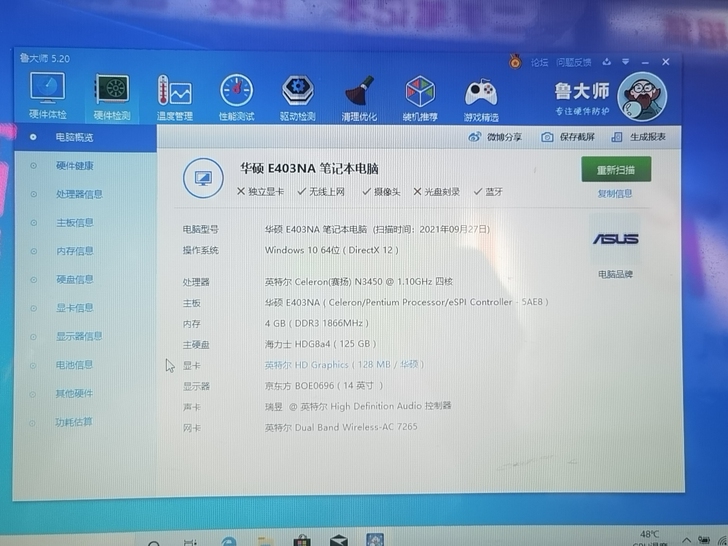Click the 海力士 HDG8a4 disk value

pos(320,344)
